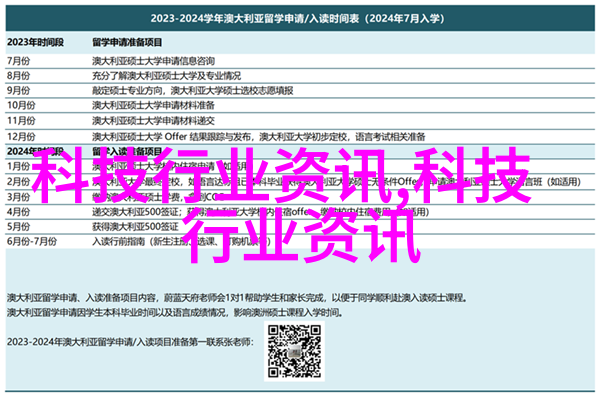Click the note about 本科毕业时间以及语言成绩情况

tap(175, 313)
